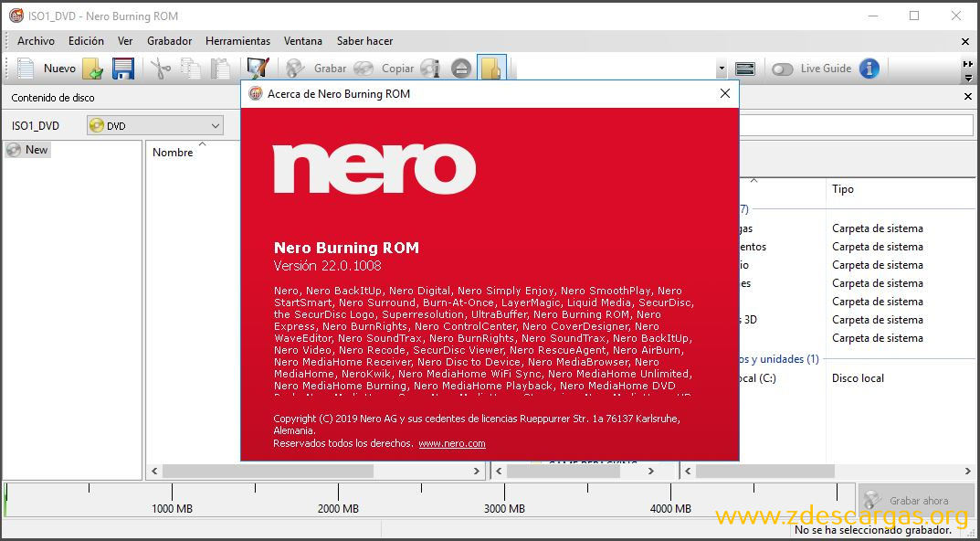Open the recorder selection dropdown arrow
This screenshot has width=980, height=541.
coord(722,69)
